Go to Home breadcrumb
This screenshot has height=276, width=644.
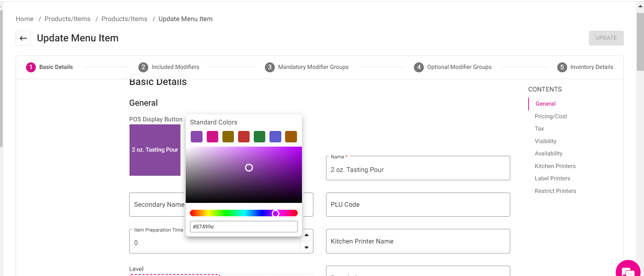(x=24, y=19)
